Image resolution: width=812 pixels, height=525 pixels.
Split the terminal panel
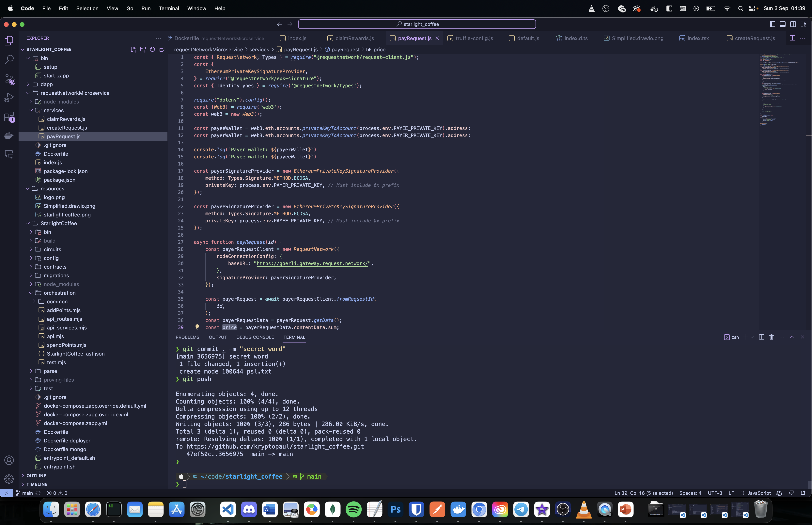[762, 337]
